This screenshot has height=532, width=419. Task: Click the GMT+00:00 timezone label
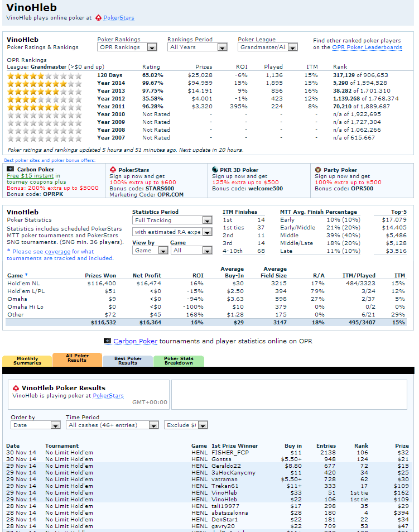(150, 402)
